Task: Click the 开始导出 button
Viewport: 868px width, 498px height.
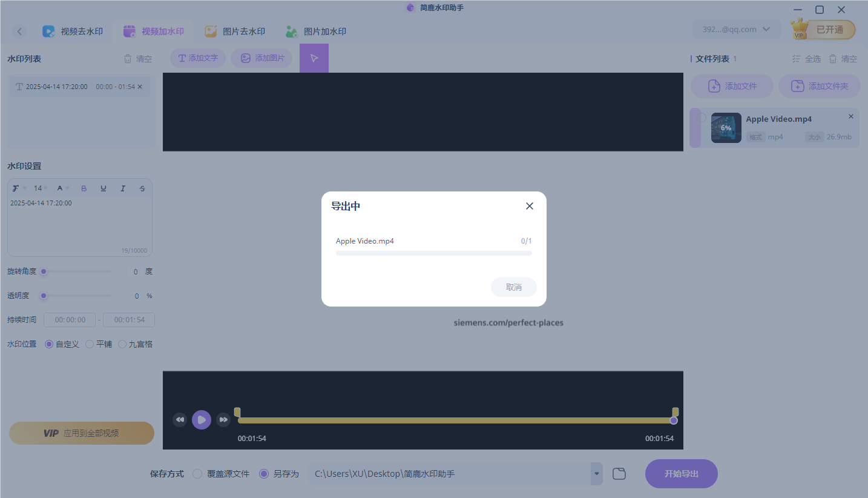Action: [682, 474]
